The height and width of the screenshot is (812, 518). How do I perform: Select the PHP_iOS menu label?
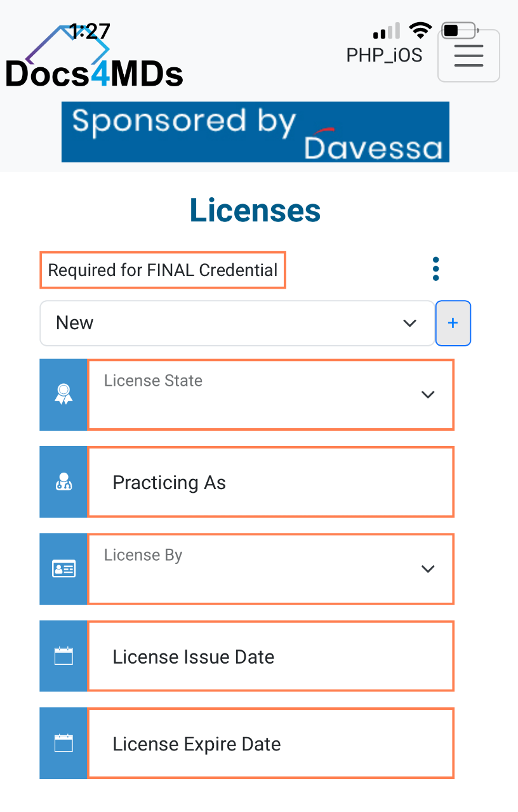(x=384, y=56)
